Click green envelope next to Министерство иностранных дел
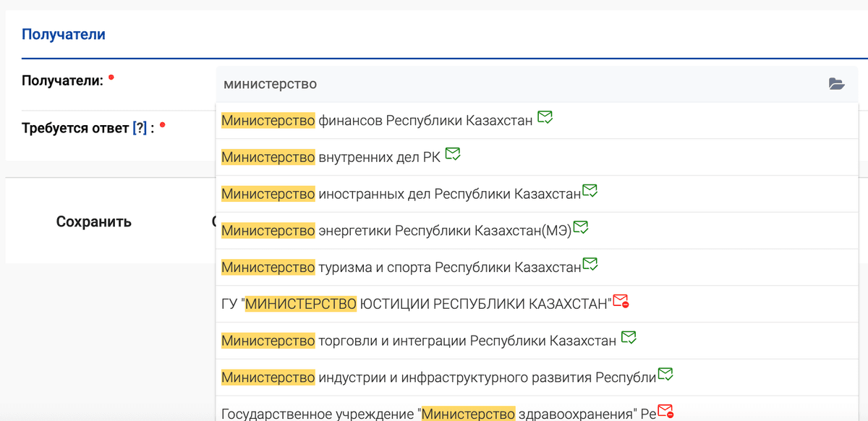The height and width of the screenshot is (421, 868). pos(590,192)
